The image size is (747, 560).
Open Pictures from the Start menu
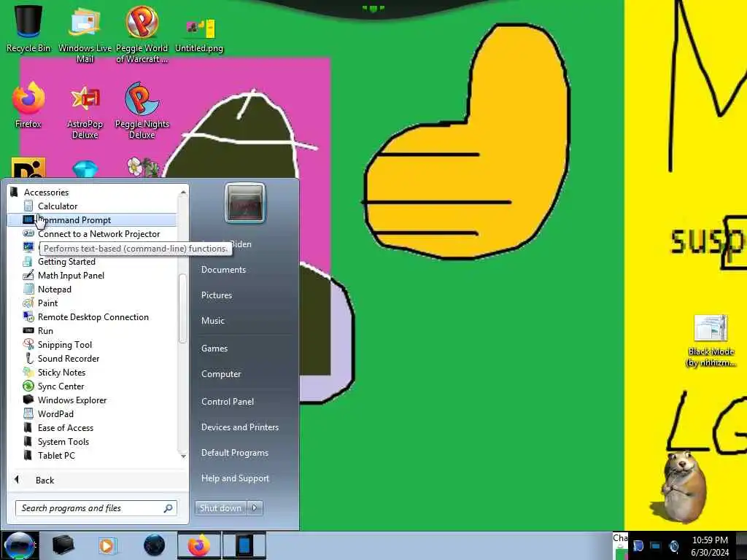216,295
